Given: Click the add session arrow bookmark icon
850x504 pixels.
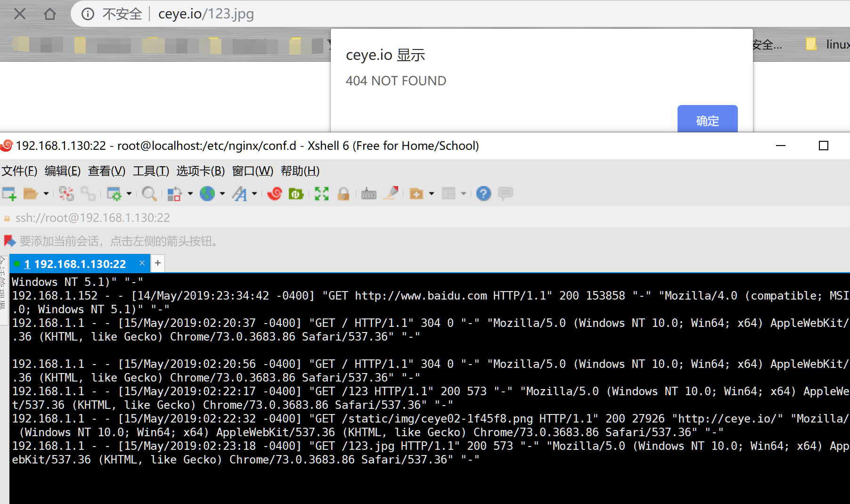Looking at the screenshot, I should tap(10, 241).
